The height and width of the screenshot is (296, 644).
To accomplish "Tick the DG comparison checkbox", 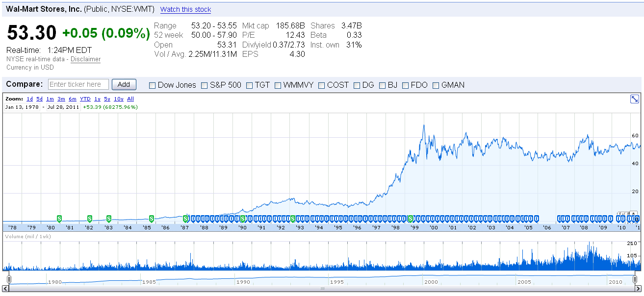I will (357, 85).
